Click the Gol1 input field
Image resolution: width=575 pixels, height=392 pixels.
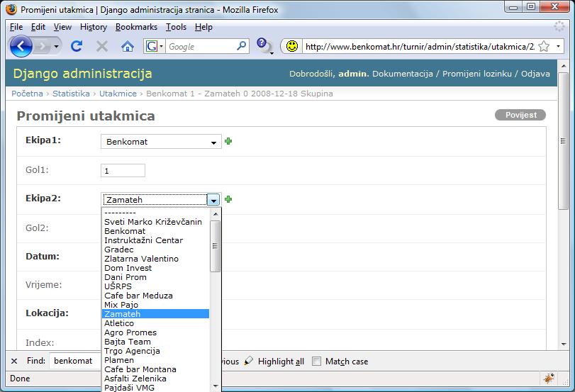click(x=123, y=171)
